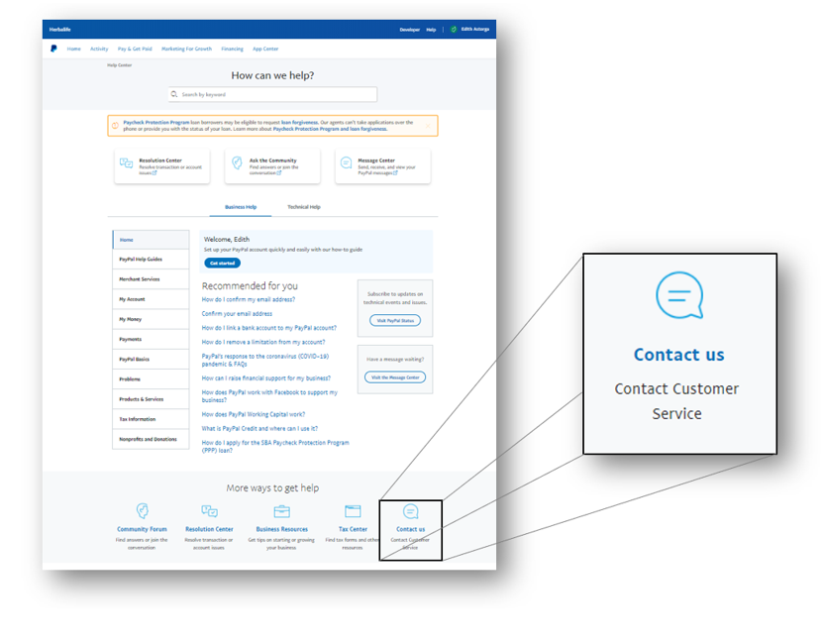Click the Get started button
Image resolution: width=823 pixels, height=644 pixels.
click(223, 263)
